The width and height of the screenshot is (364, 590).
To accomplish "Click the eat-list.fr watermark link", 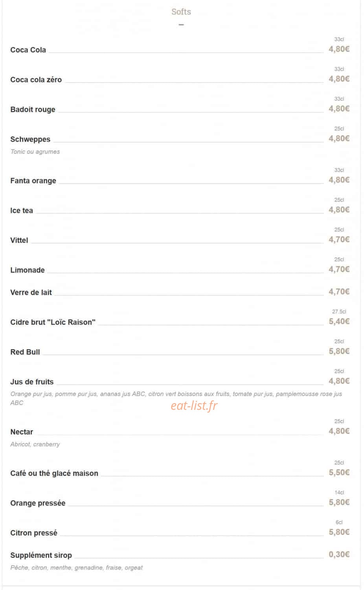I will (194, 406).
